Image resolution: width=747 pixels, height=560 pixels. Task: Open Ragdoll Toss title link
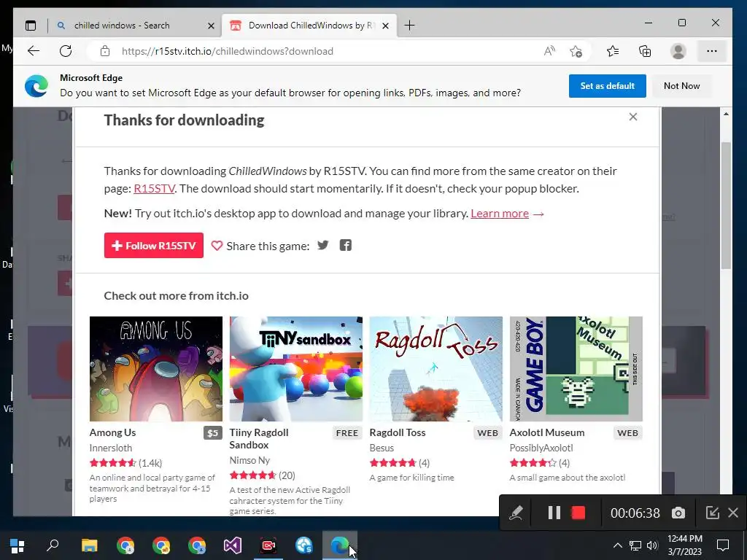[x=398, y=432]
